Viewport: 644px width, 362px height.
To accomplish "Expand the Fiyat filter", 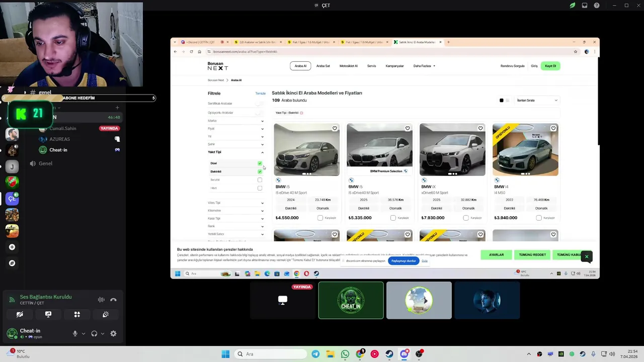I will 236,129.
